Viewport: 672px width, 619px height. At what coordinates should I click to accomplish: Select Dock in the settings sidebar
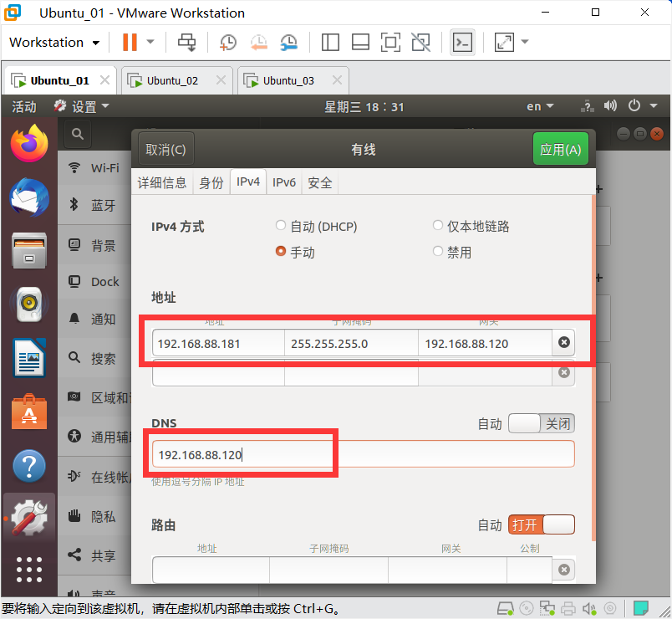pos(94,282)
